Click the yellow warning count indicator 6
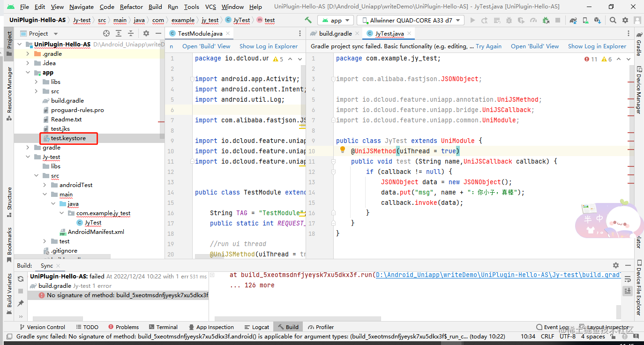Image resolution: width=644 pixels, height=345 pixels. [x=607, y=59]
